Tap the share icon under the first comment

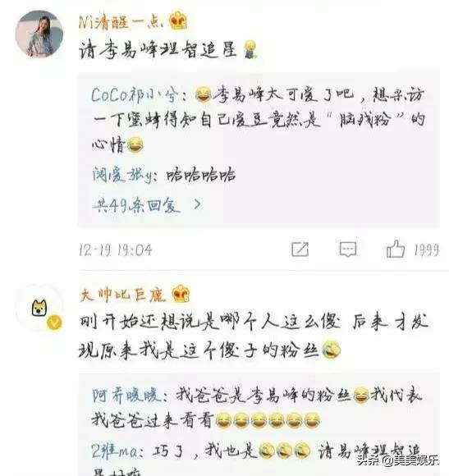pos(300,249)
